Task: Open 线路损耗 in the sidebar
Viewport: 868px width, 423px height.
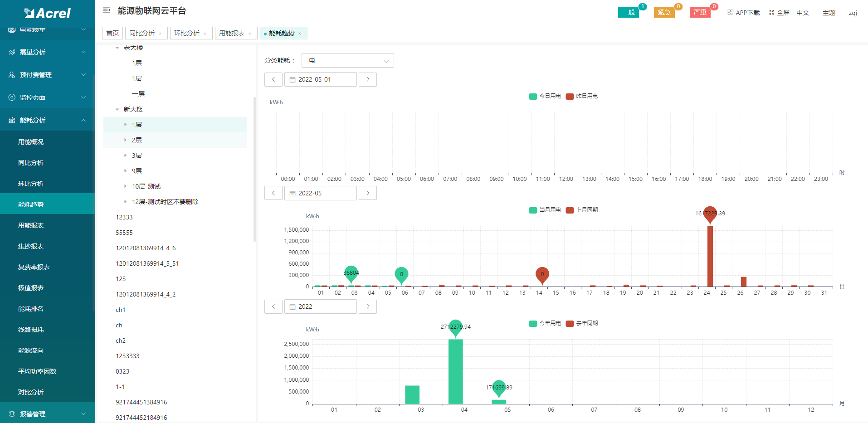Action: click(31, 330)
